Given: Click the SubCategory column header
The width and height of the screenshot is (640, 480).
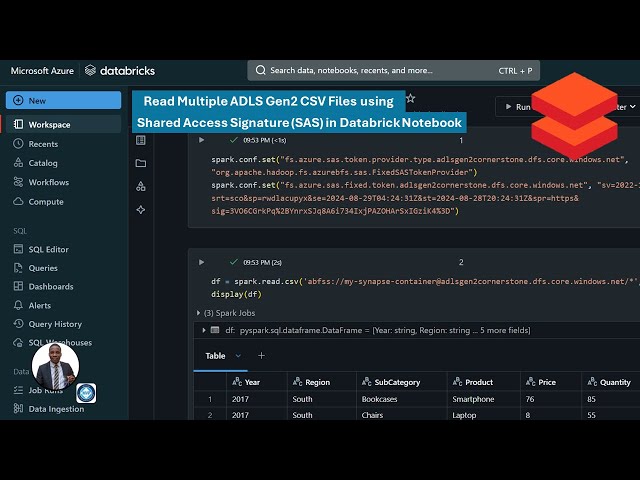Looking at the screenshot, I should pyautogui.click(x=402, y=382).
